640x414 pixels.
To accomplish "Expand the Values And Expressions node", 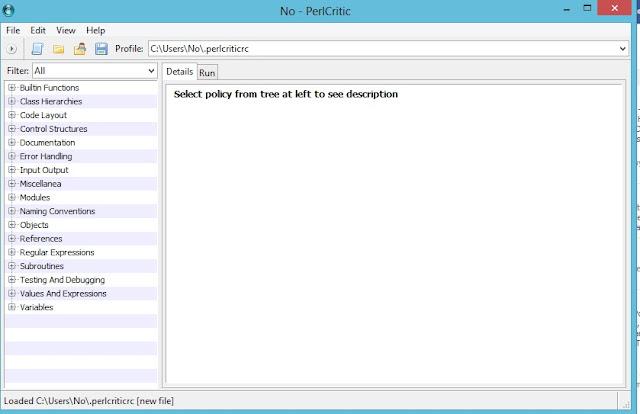I will pyautogui.click(x=12, y=293).
